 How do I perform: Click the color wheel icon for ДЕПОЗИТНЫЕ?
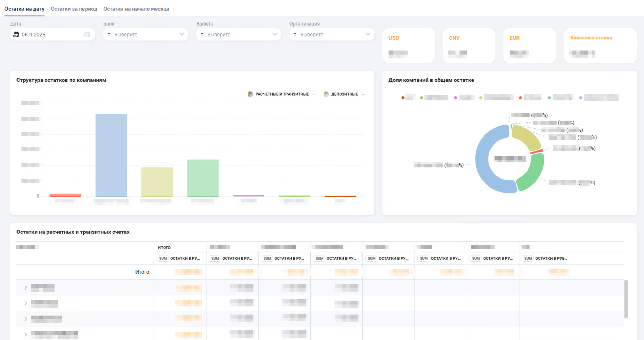click(x=326, y=94)
